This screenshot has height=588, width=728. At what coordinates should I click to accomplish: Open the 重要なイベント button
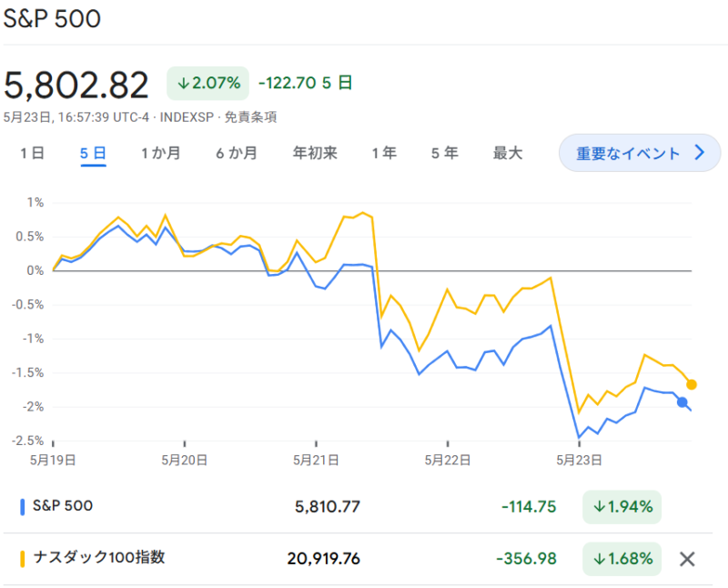(640, 153)
